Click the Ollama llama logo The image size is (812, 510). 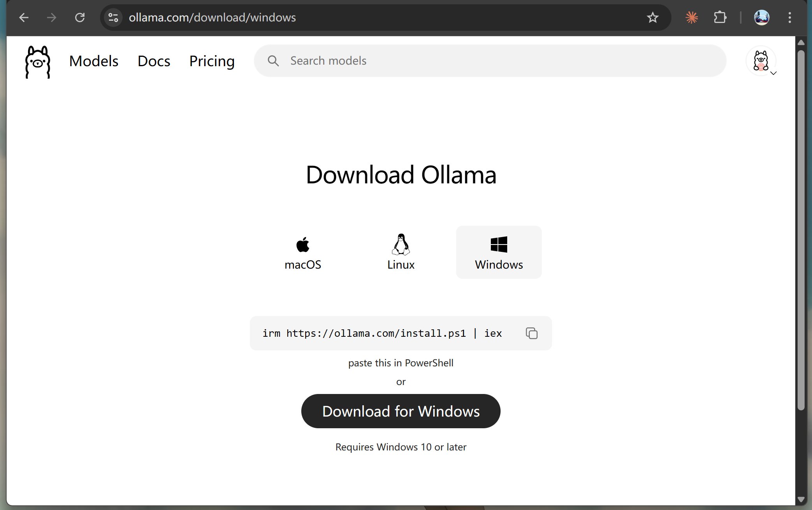point(37,62)
